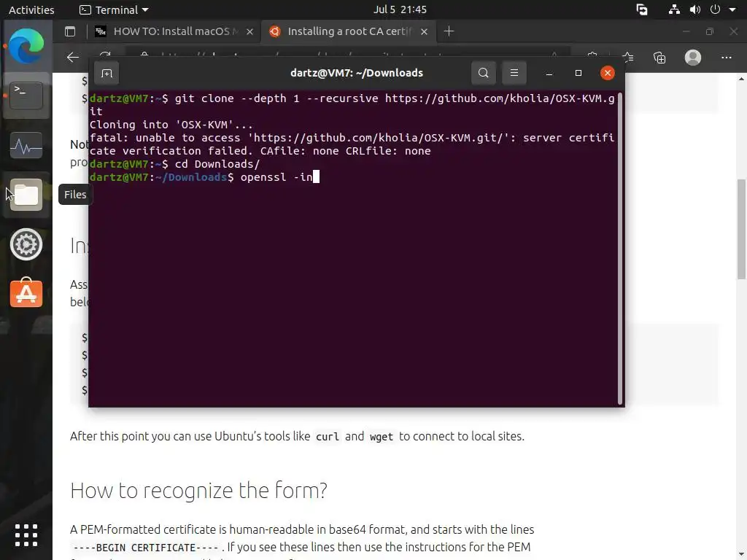747x560 pixels.
Task: Maximize the terminal window
Action: (x=578, y=73)
